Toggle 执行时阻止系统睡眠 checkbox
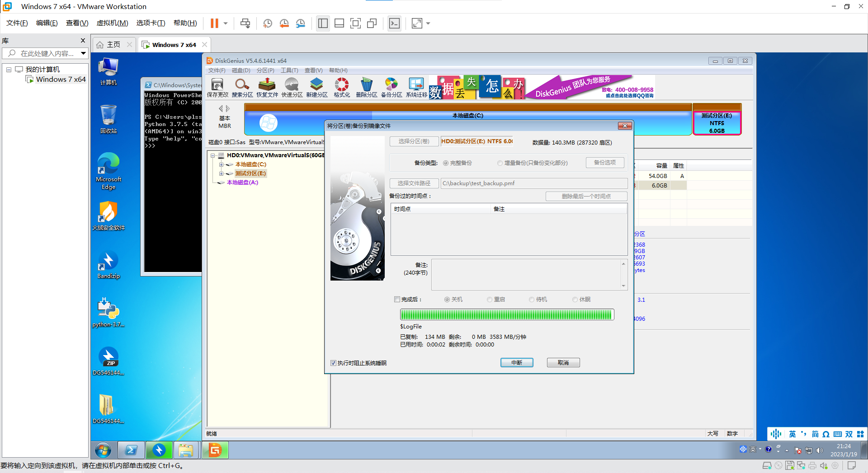Viewport: 868px width, 473px height. [333, 363]
